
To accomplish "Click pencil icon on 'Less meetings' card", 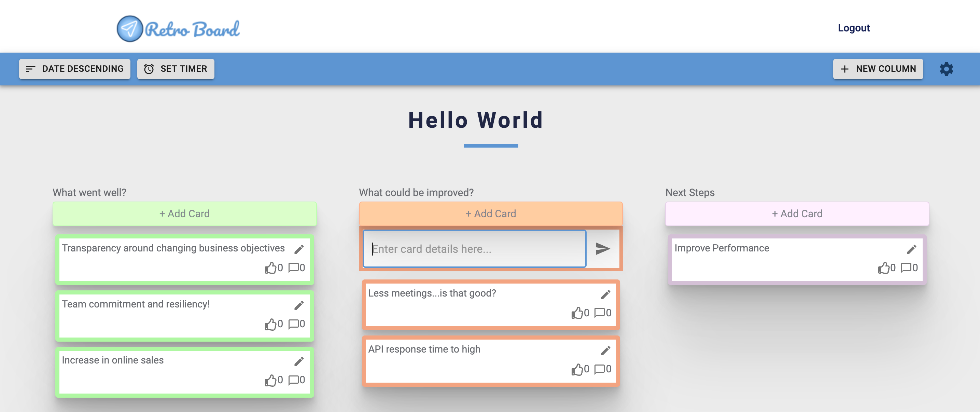I will tap(606, 294).
